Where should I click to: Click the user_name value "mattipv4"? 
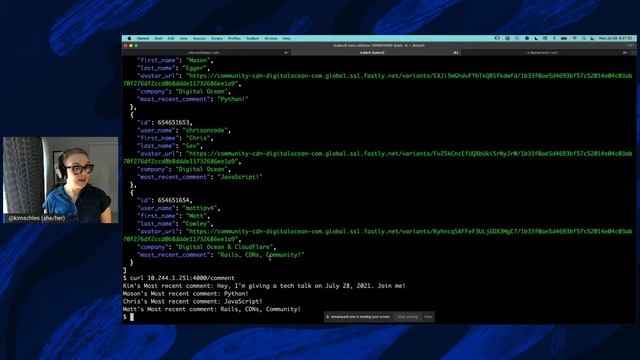pyautogui.click(x=200, y=208)
